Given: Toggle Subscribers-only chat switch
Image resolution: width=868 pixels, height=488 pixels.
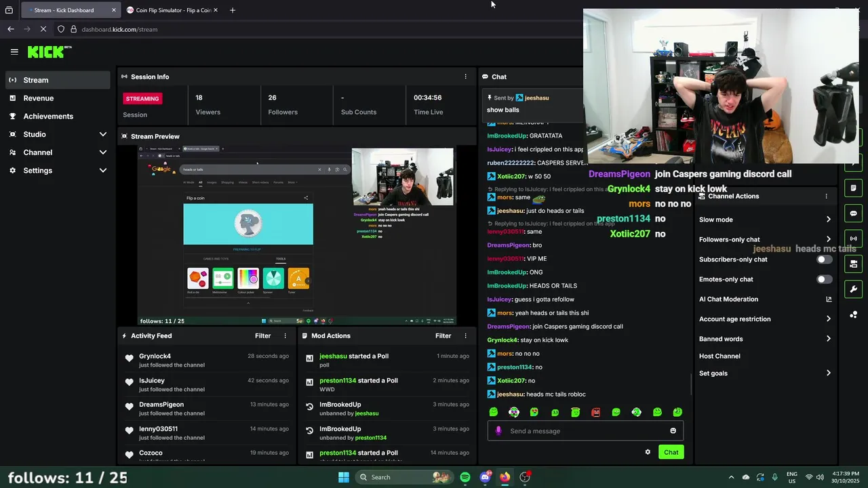Looking at the screenshot, I should pos(824,260).
